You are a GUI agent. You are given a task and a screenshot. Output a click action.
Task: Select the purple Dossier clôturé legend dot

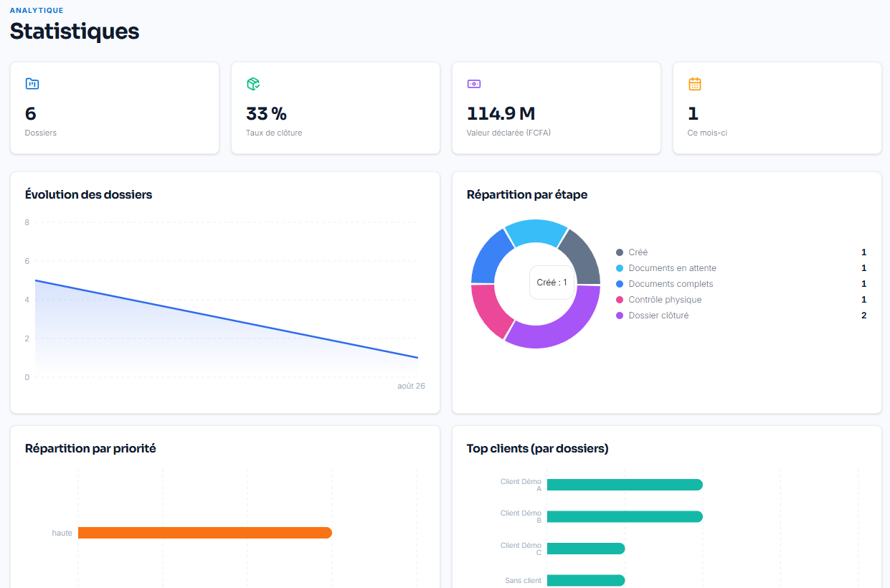620,316
